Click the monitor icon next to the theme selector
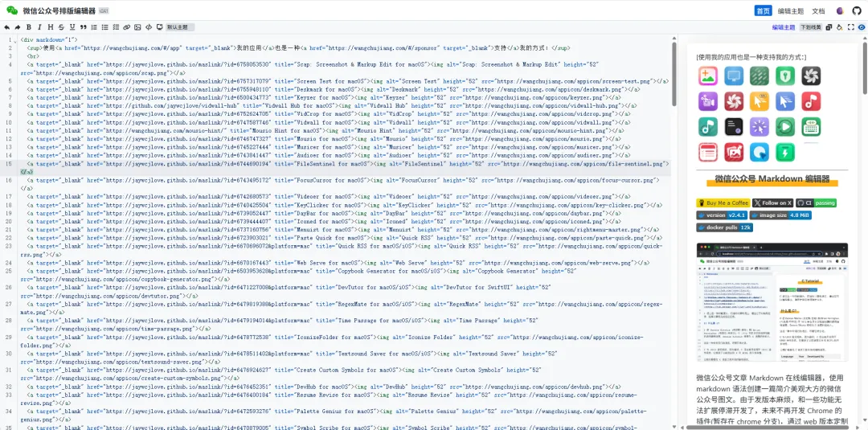This screenshot has width=868, height=430. pos(159,27)
